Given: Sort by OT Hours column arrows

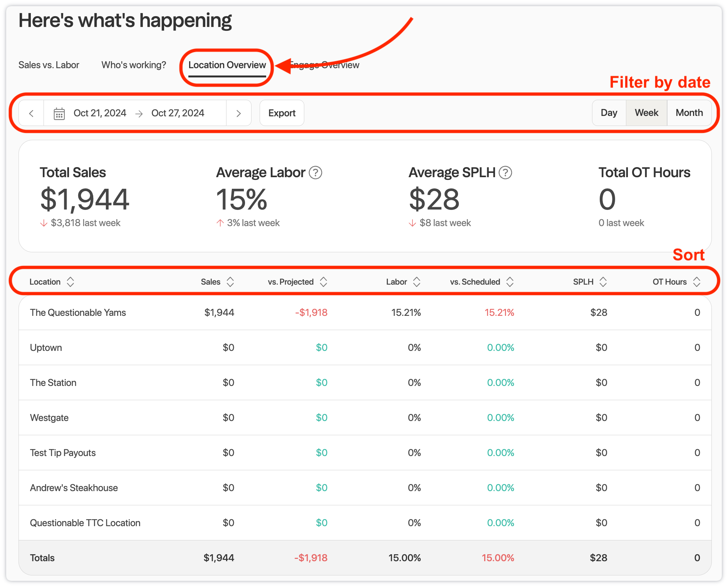Looking at the screenshot, I should (696, 282).
